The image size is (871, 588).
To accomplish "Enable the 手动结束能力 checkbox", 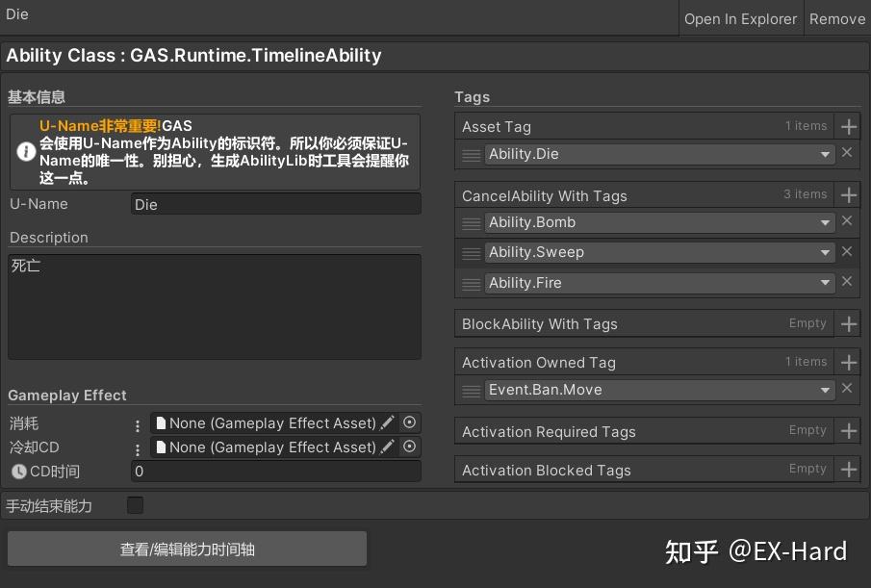I will (x=135, y=504).
